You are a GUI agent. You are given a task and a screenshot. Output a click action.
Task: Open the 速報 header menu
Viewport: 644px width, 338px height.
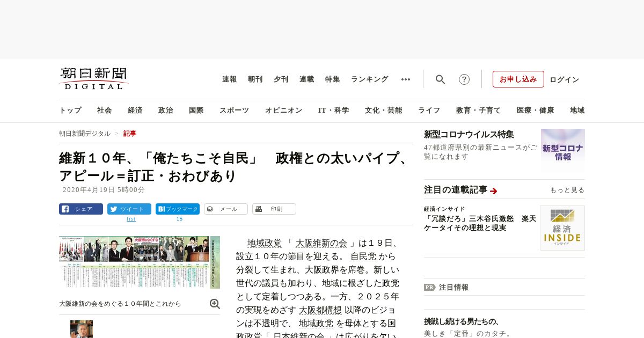pos(230,79)
